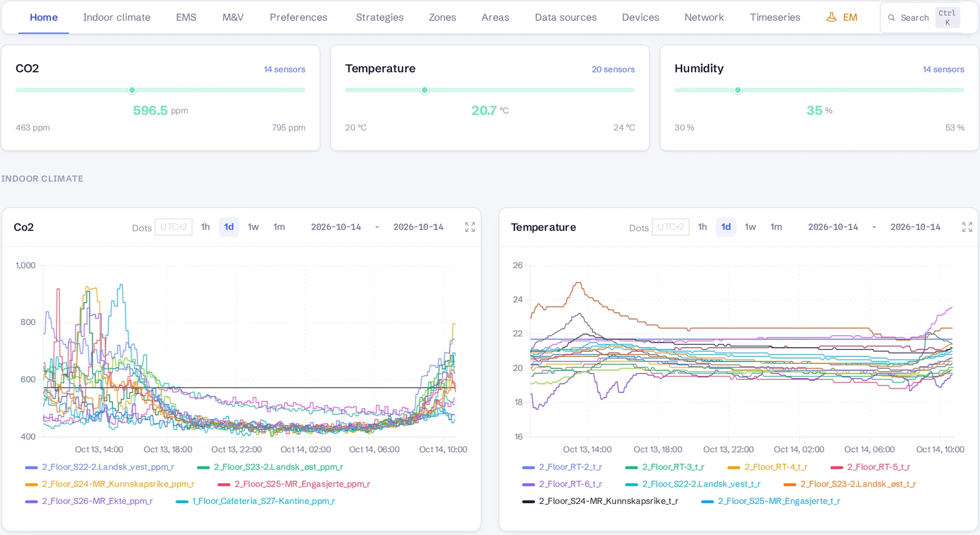The height and width of the screenshot is (535, 980).
Task: Open the 14 sensors link for CO2
Action: click(284, 70)
